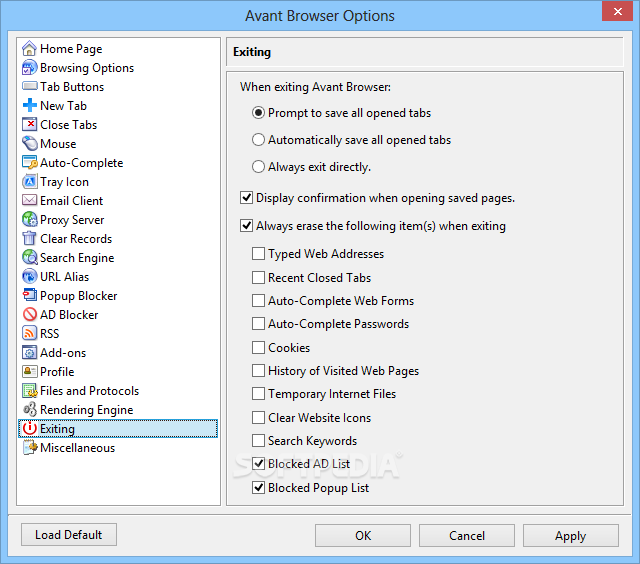
Task: Click the Email Client envelope icon
Action: pyautogui.click(x=29, y=200)
